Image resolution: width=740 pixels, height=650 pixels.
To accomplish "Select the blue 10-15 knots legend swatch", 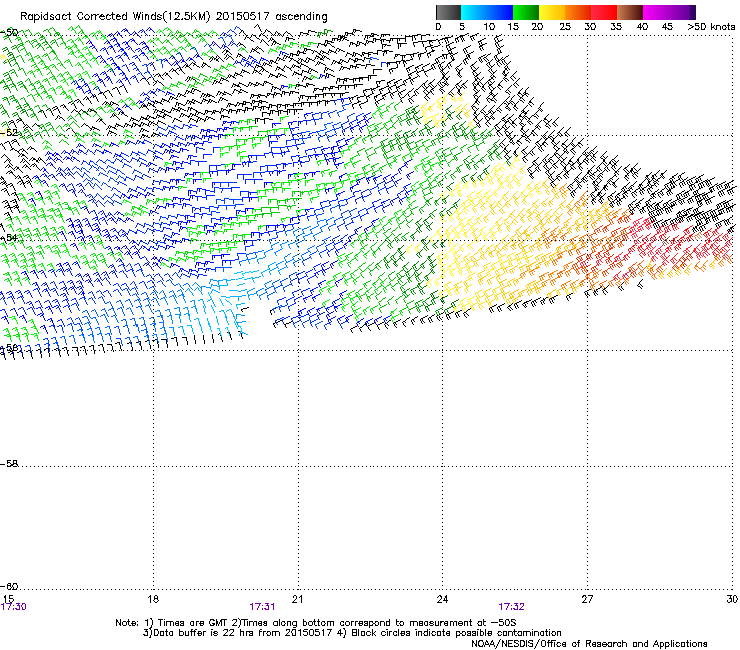I will pyautogui.click(x=500, y=12).
